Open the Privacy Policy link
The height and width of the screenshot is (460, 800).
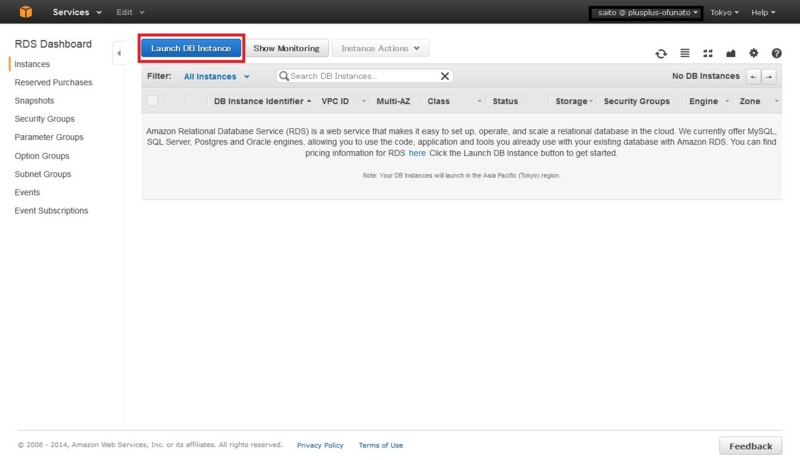[x=320, y=445]
